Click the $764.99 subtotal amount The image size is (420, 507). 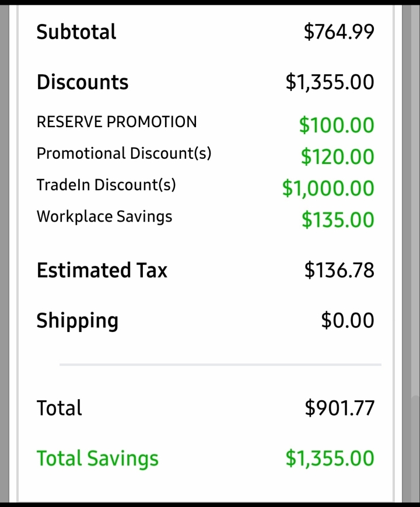click(339, 32)
